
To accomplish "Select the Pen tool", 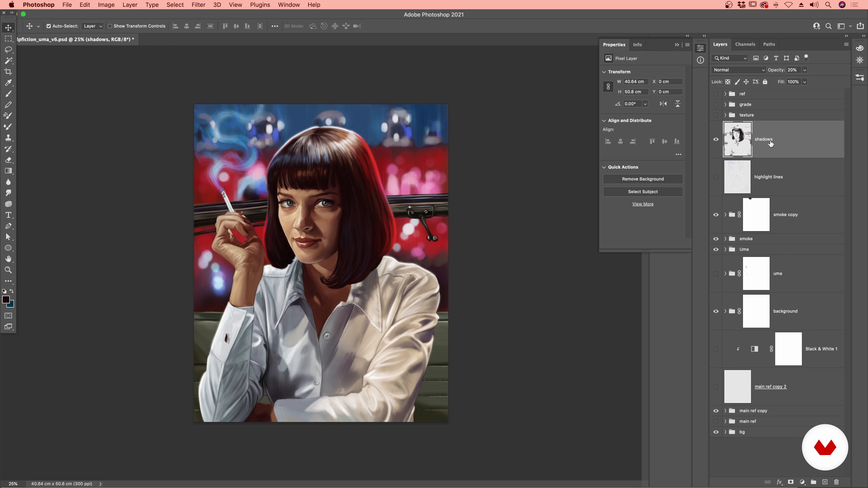I will [x=8, y=226].
